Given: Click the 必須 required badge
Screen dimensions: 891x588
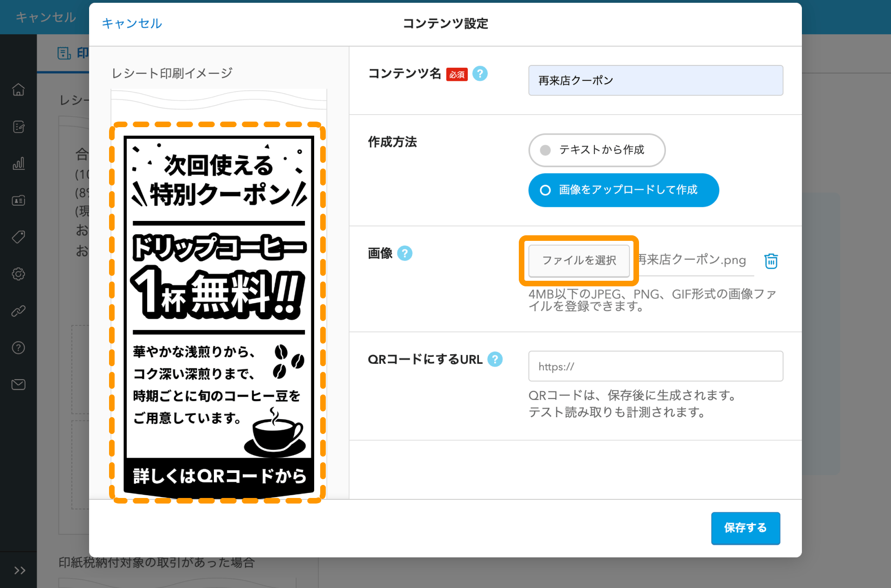Looking at the screenshot, I should coord(457,74).
